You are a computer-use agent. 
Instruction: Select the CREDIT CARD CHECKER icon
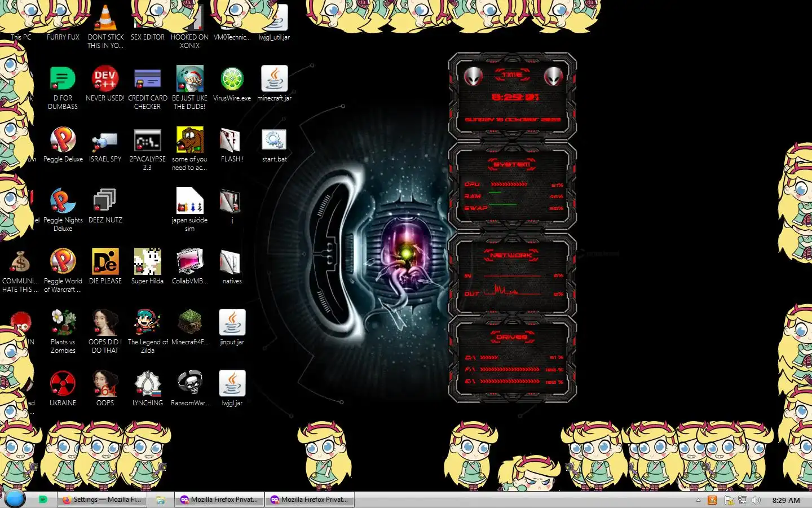coord(147,87)
